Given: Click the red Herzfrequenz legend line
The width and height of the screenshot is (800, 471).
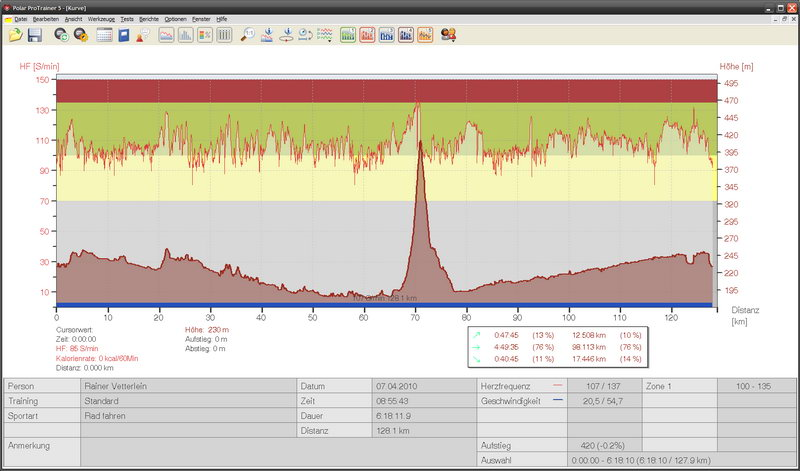Looking at the screenshot, I should (557, 385).
